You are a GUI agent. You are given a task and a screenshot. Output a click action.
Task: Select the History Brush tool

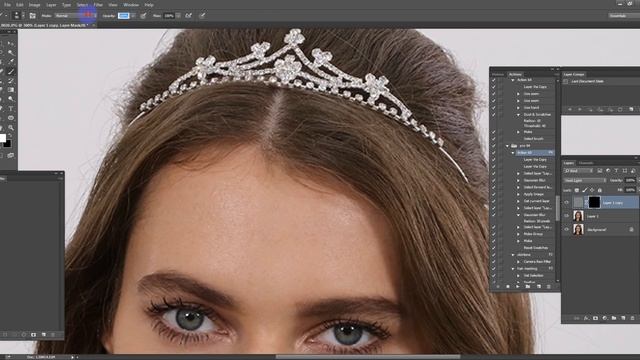point(11,80)
